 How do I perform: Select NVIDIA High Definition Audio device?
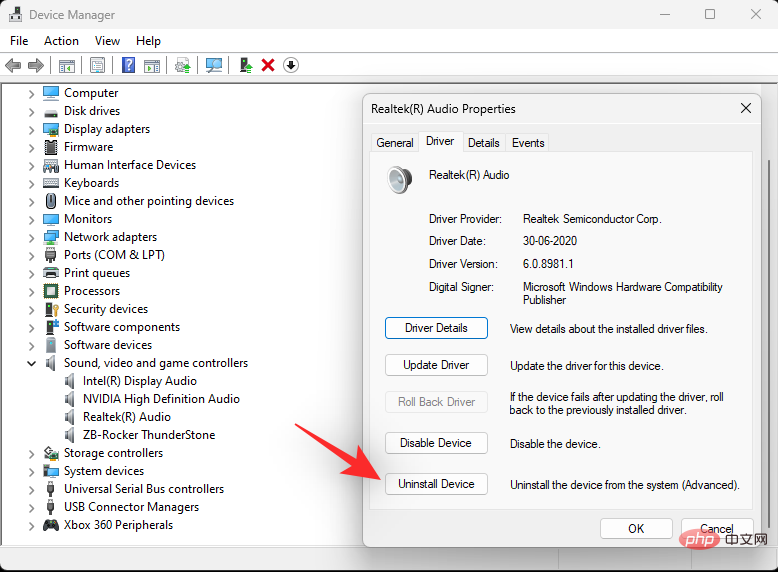(161, 399)
